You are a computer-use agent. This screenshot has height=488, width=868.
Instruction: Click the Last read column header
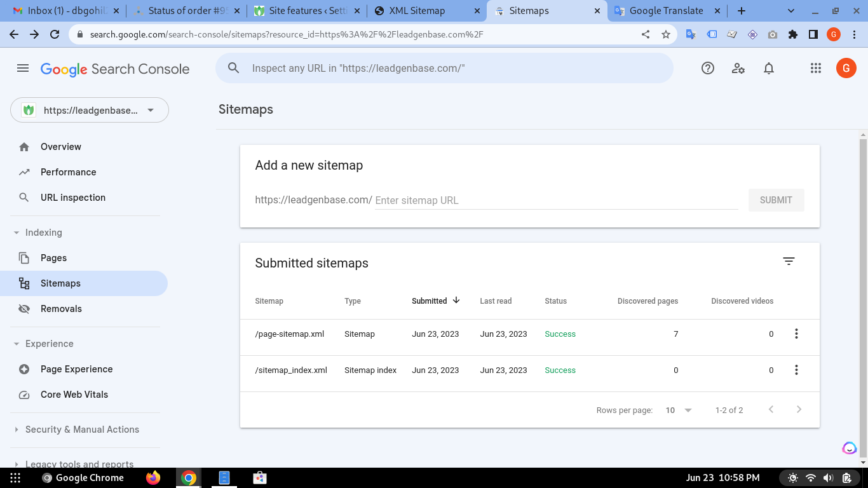(x=496, y=301)
